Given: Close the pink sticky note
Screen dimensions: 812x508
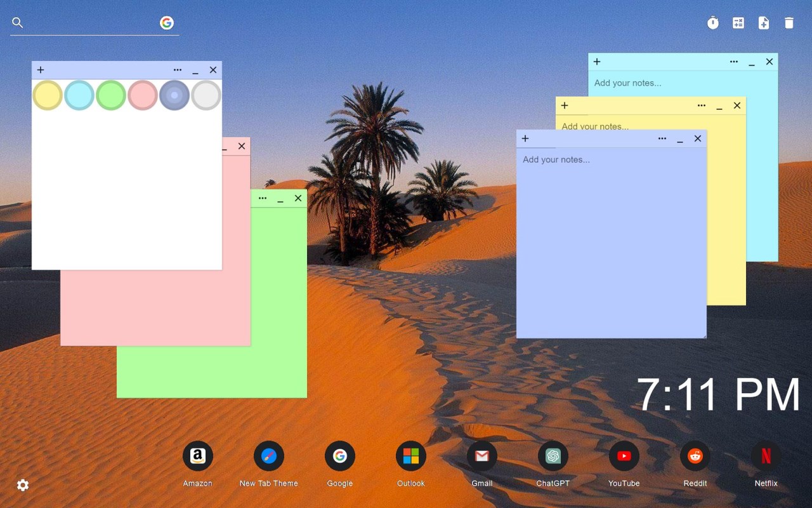Looking at the screenshot, I should tap(242, 146).
